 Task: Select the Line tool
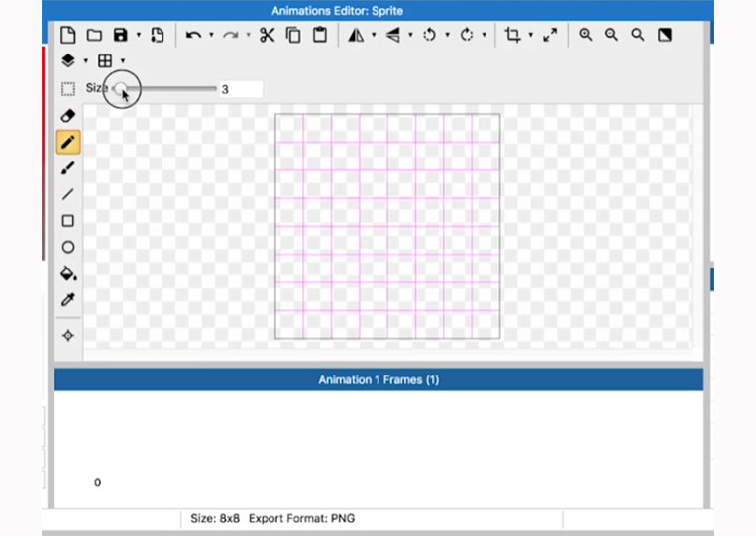[x=68, y=194]
